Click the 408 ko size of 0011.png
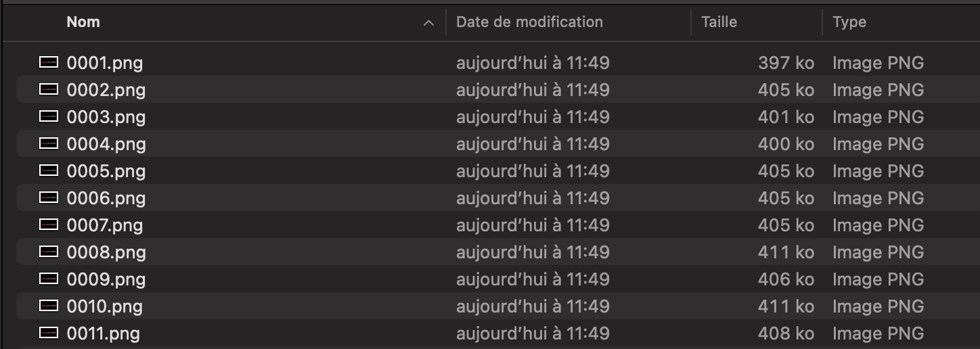This screenshot has height=349, width=980. pyautogui.click(x=786, y=333)
